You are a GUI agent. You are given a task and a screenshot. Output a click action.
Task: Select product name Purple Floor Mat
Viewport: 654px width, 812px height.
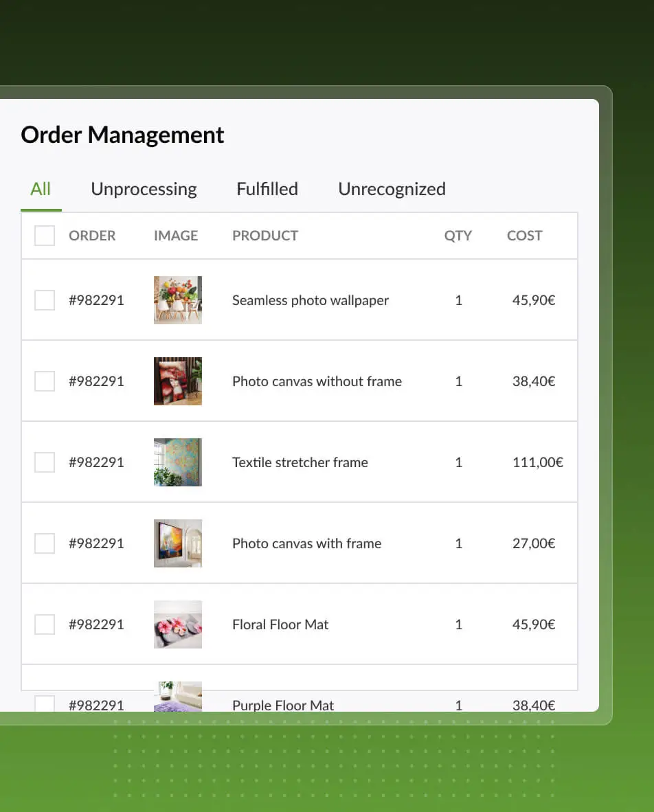tap(283, 706)
